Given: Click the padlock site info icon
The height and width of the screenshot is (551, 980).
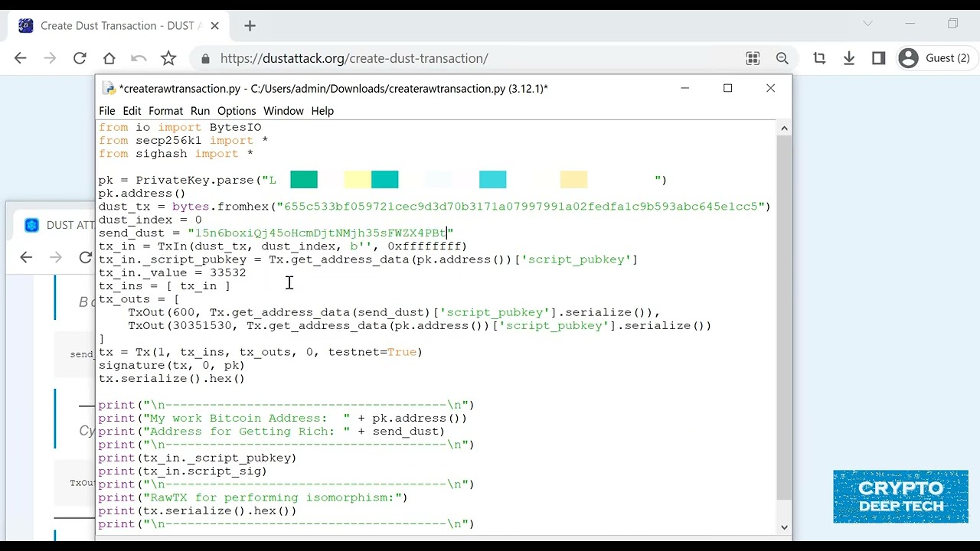Looking at the screenshot, I should [x=205, y=58].
